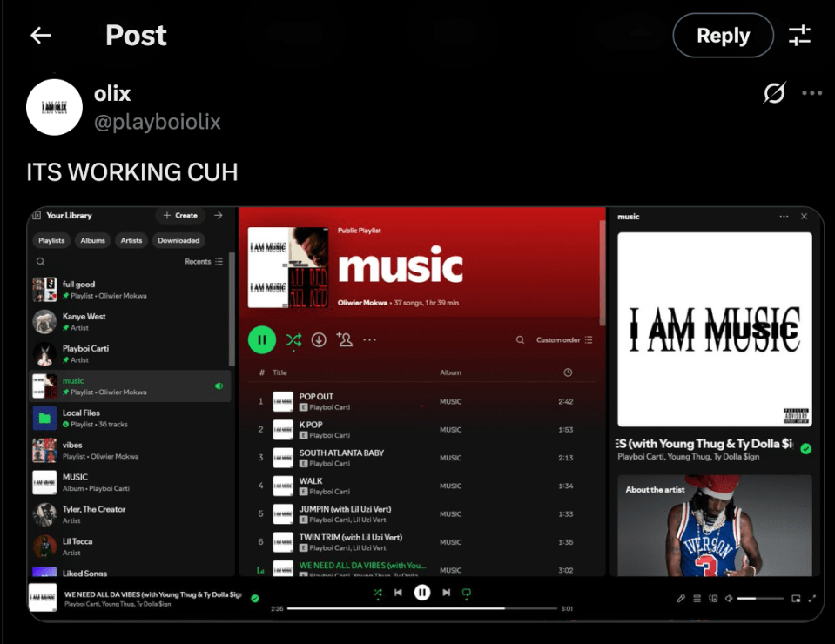
Task: Seek on the song progress bar
Action: click(422, 608)
